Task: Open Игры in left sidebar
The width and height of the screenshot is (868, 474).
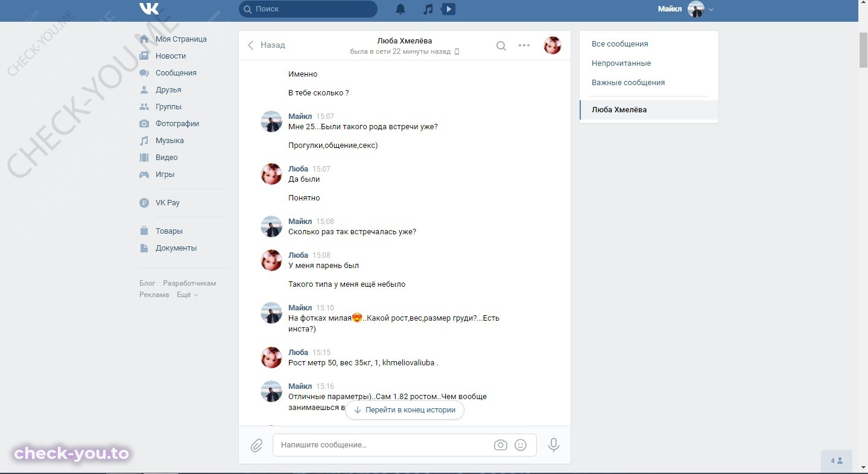Action: click(x=165, y=175)
